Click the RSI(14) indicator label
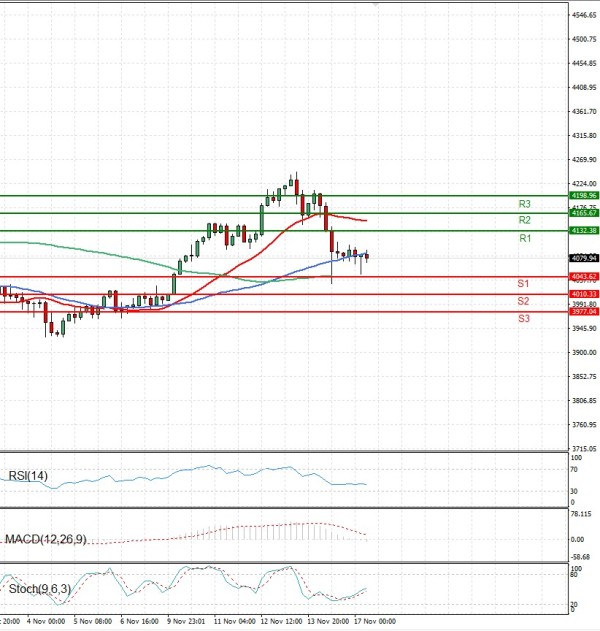600x631 pixels. [28, 476]
